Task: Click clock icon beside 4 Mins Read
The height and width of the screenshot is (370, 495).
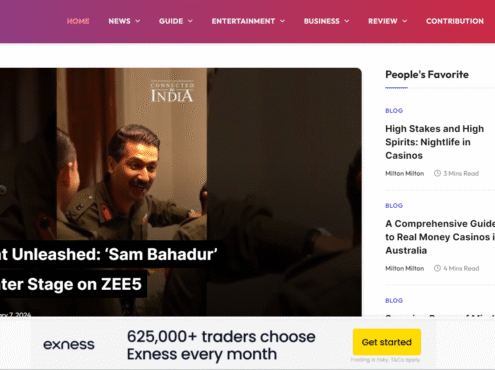Action: pos(437,268)
